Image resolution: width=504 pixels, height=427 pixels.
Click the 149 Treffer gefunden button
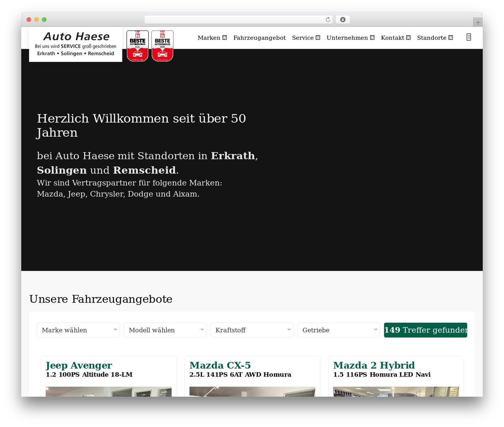click(x=426, y=330)
